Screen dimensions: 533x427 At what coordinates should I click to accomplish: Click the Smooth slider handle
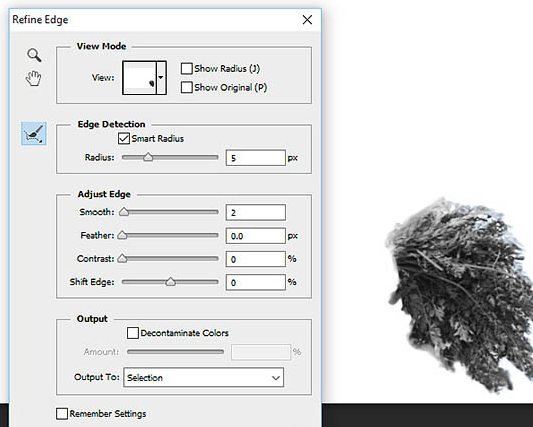coord(124,212)
